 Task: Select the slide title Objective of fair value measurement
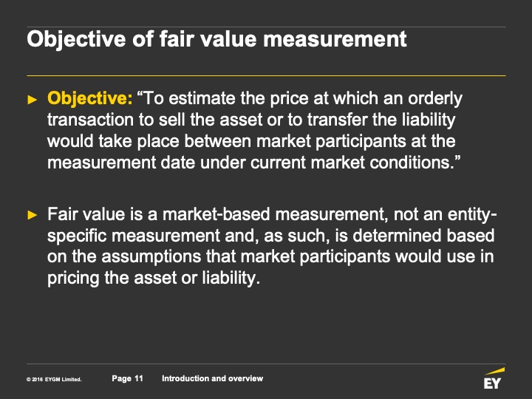click(x=216, y=38)
